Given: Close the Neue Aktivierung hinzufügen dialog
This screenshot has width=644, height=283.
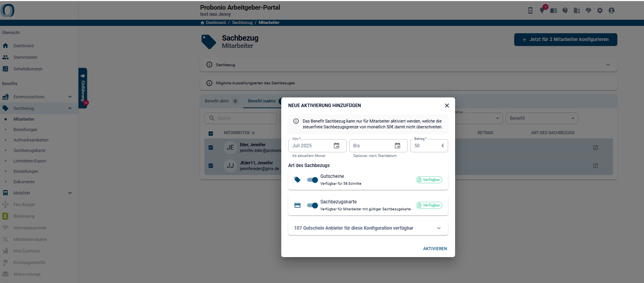Looking at the screenshot, I should [x=447, y=106].
